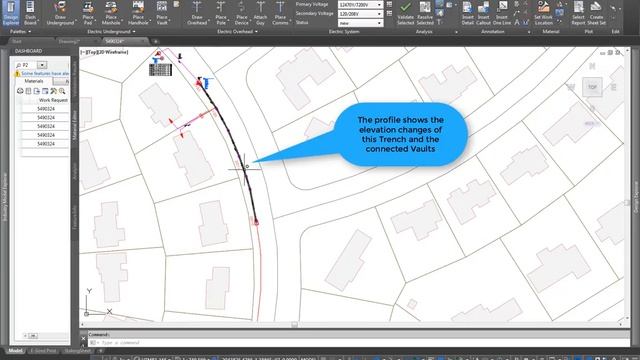
Task: Select the Place Device tool
Action: [242, 13]
